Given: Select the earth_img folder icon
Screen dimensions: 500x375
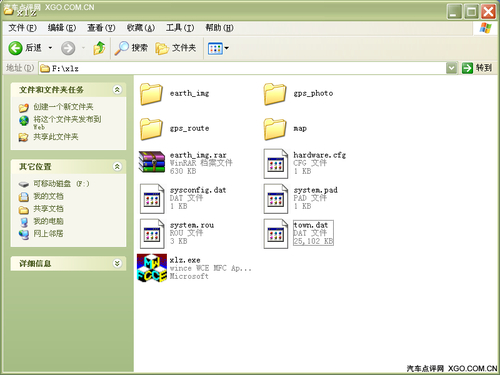Looking at the screenshot, I should (x=151, y=94).
